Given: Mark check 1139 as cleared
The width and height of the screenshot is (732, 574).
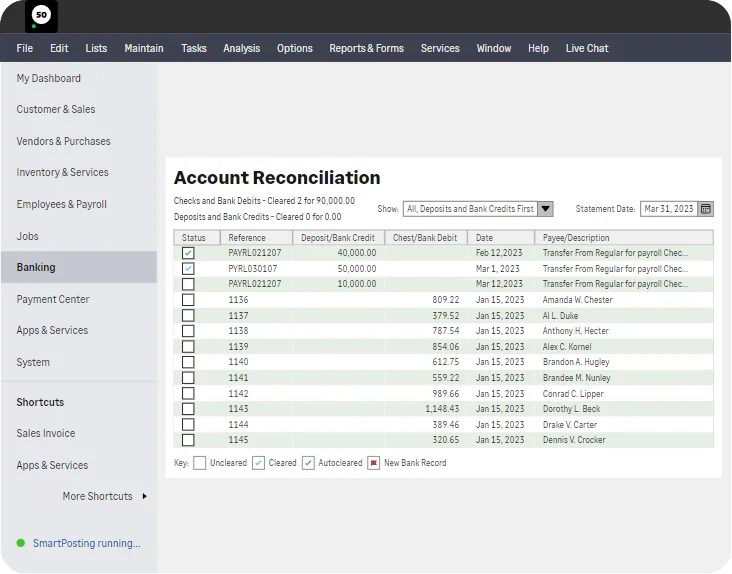Looking at the screenshot, I should point(188,347).
